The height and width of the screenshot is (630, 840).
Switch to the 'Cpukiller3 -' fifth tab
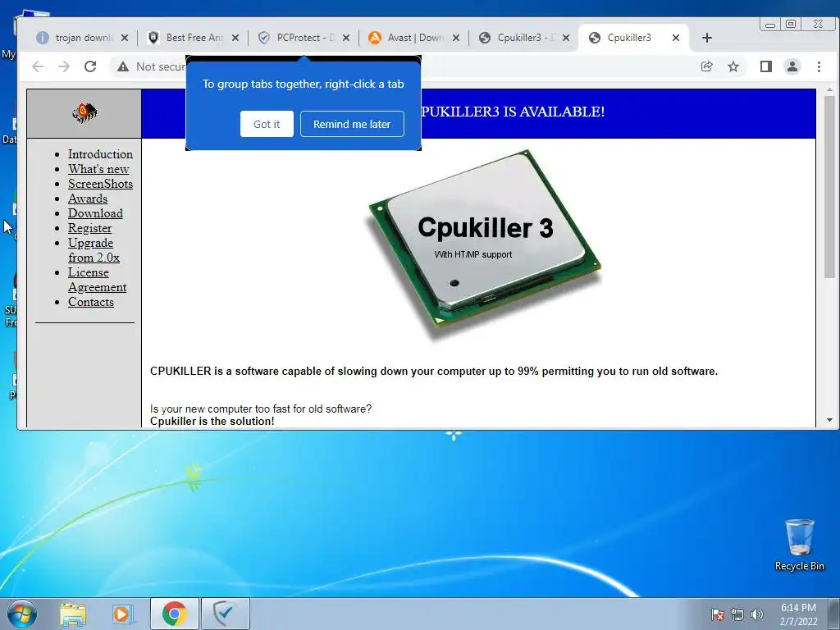524,38
